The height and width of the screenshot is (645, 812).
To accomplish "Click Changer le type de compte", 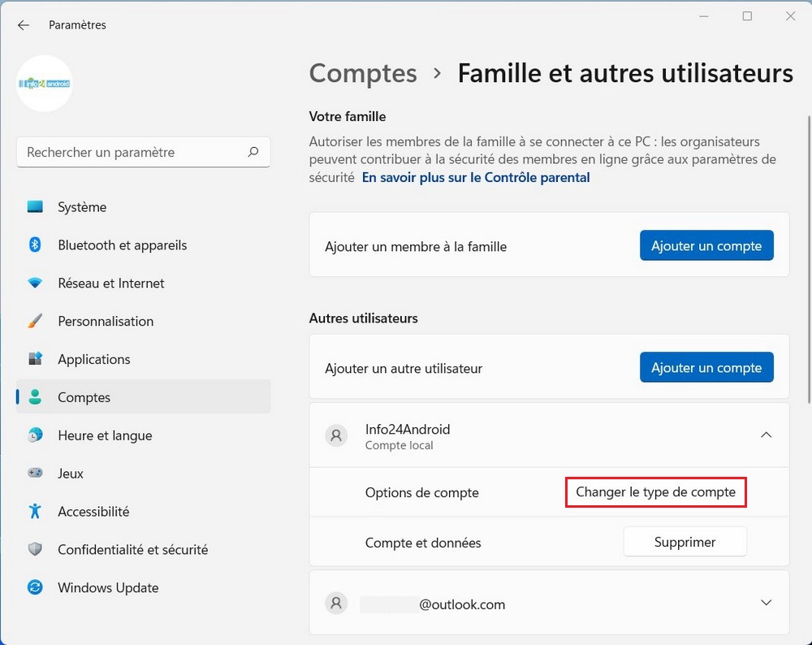I will tap(655, 491).
